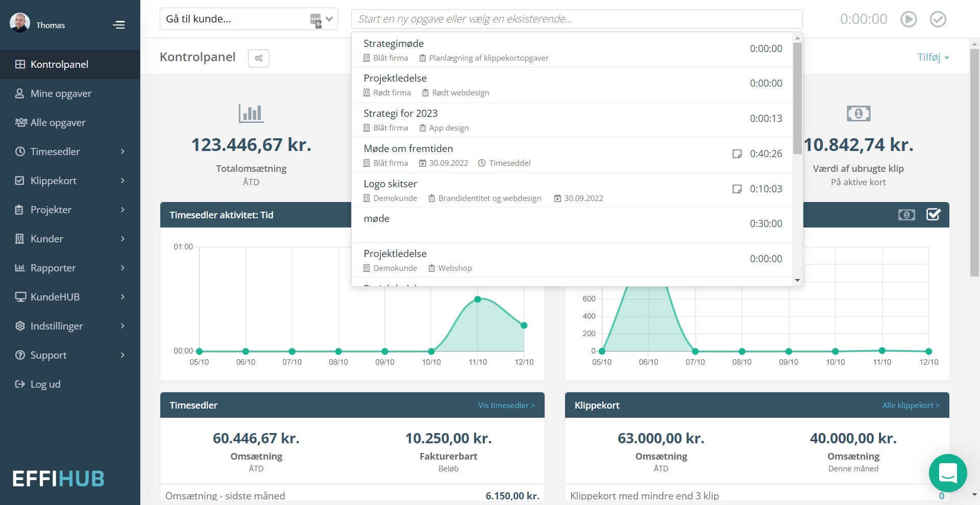Click the Log ud exit icon
980x505 pixels.
coord(20,384)
